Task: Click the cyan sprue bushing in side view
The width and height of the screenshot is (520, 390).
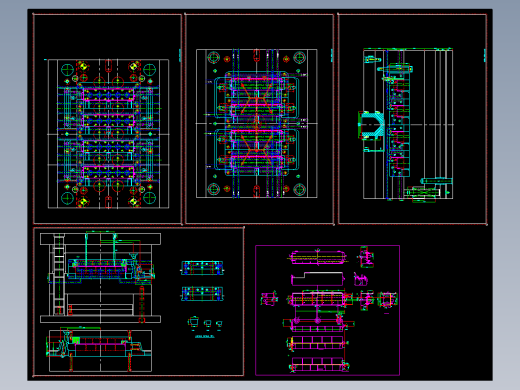Action: click(x=370, y=125)
